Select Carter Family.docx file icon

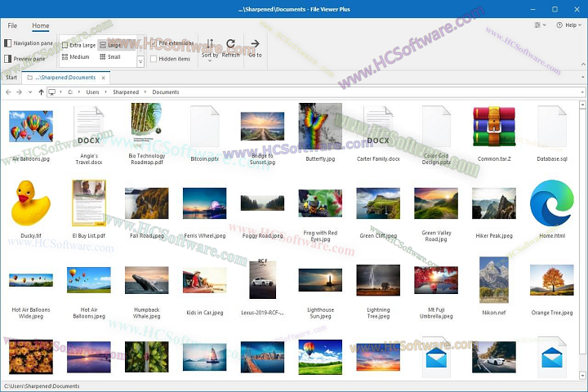click(x=378, y=127)
